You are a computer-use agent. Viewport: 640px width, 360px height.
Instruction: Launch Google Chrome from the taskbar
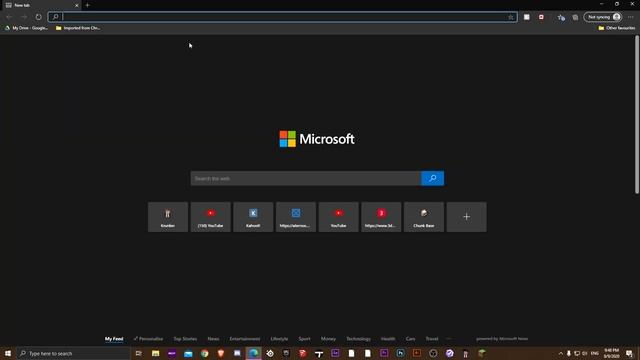(204, 353)
